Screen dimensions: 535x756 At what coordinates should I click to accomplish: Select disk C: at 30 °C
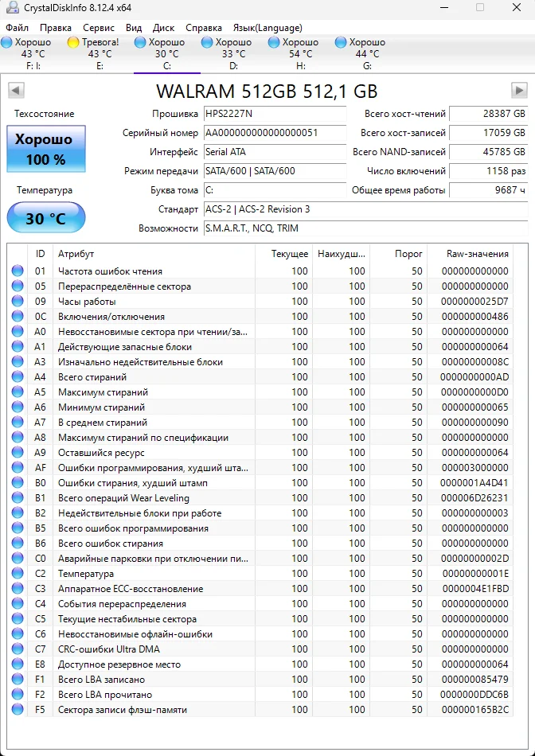(167, 54)
